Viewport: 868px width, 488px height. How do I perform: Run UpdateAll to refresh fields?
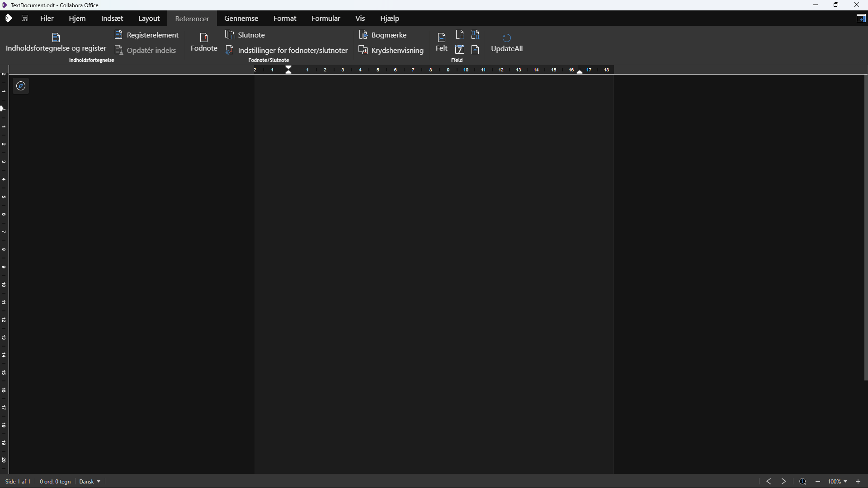(x=506, y=42)
